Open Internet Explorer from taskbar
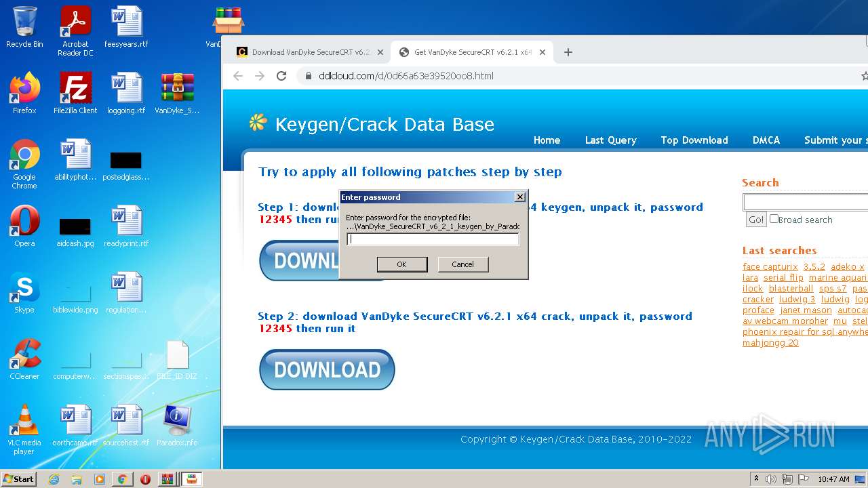Screen dimensions: 868x488 (54, 479)
